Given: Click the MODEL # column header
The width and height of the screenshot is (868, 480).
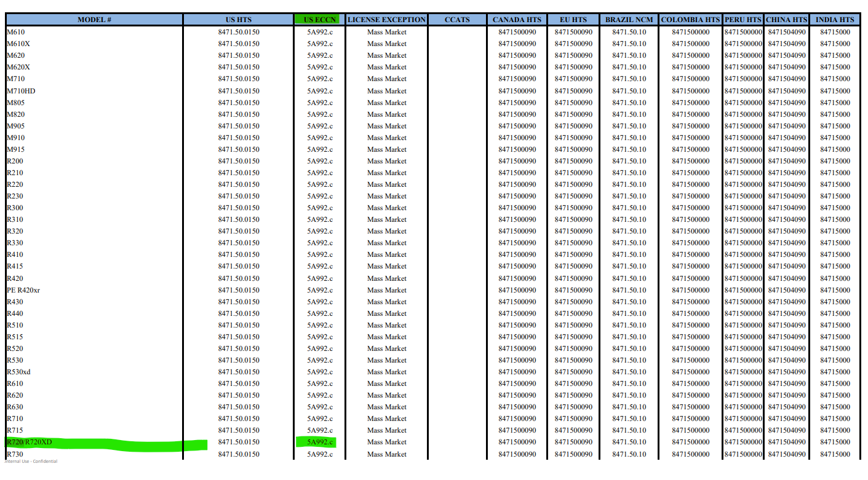Looking at the screenshot, I should (94, 20).
